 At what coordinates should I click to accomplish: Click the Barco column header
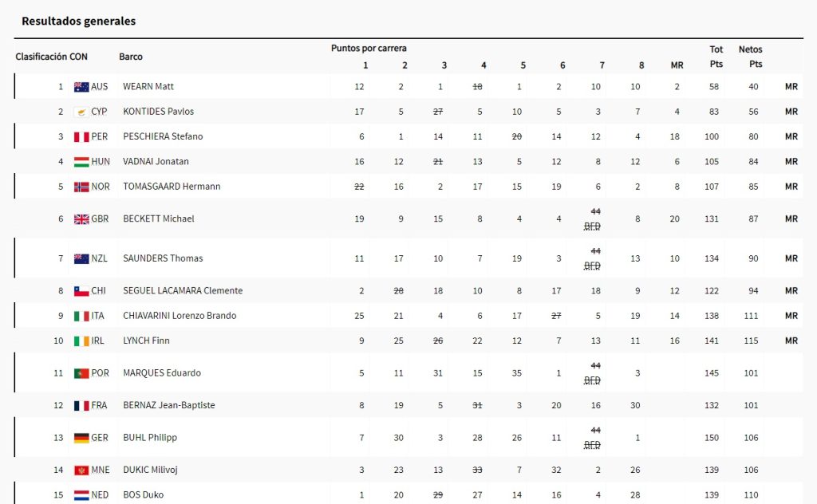point(131,57)
